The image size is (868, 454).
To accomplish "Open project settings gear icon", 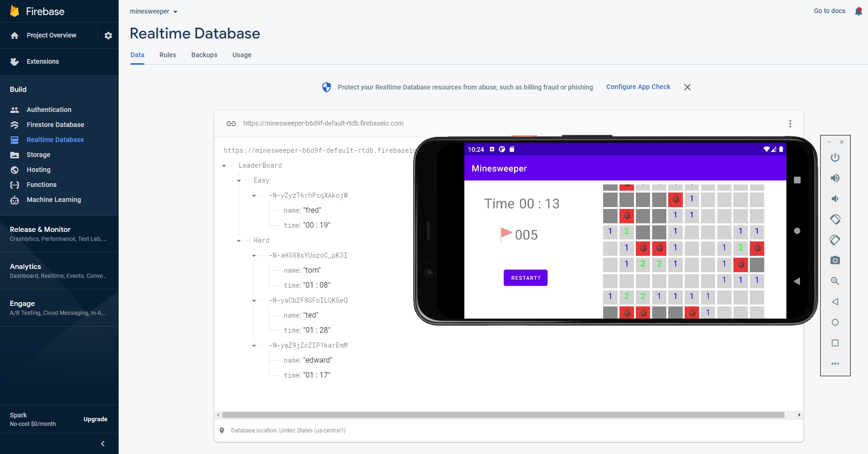I will tap(108, 36).
